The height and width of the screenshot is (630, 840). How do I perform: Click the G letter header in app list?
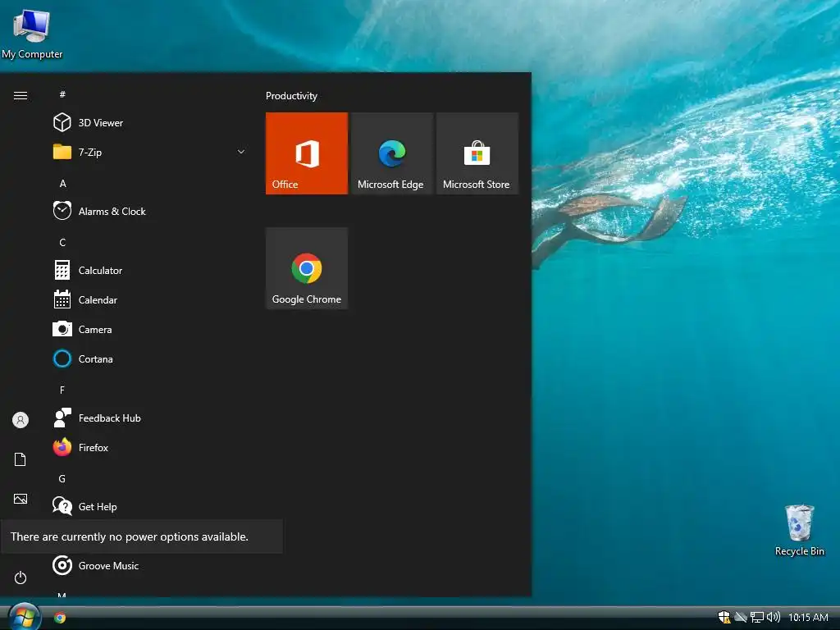62,478
